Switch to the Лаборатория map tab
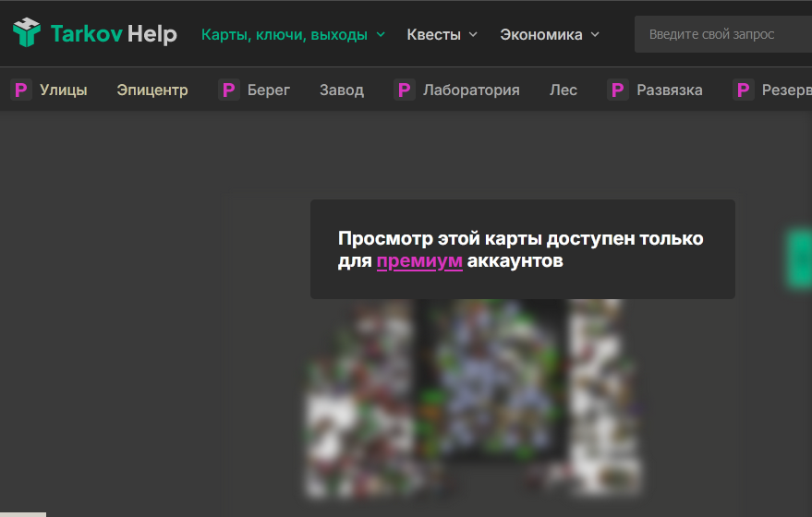 click(471, 90)
